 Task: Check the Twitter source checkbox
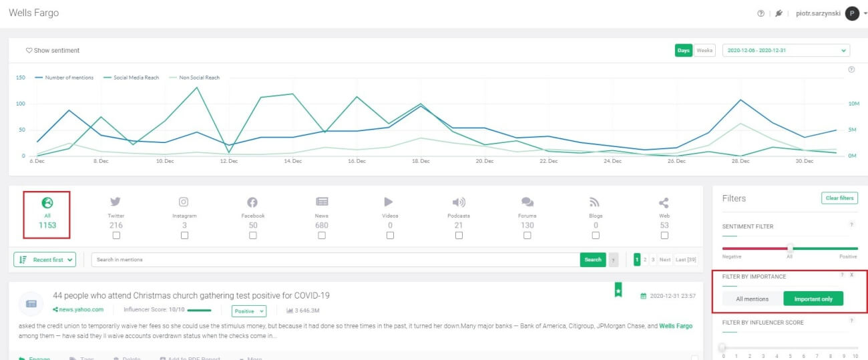(x=116, y=235)
